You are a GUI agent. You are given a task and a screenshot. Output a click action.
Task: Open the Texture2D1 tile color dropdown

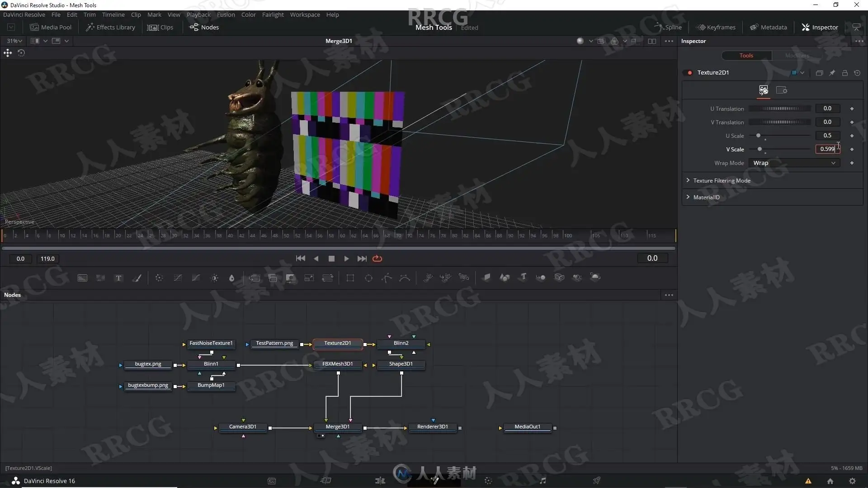(x=802, y=73)
